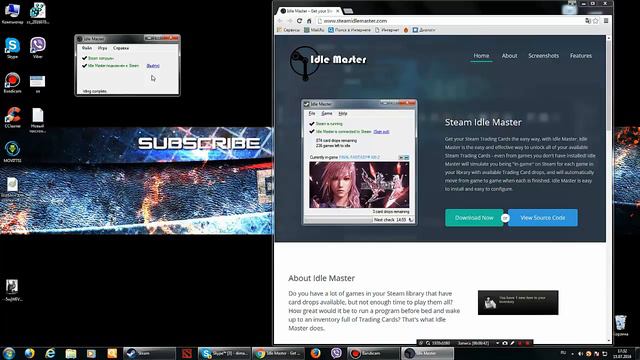Open the Chrome main menu button
Screen dimensions: 640x360
tap(606, 21)
